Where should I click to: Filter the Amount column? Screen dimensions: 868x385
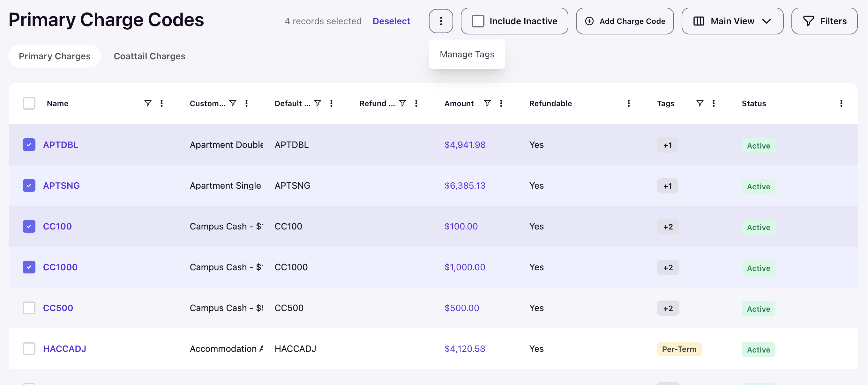click(x=487, y=103)
